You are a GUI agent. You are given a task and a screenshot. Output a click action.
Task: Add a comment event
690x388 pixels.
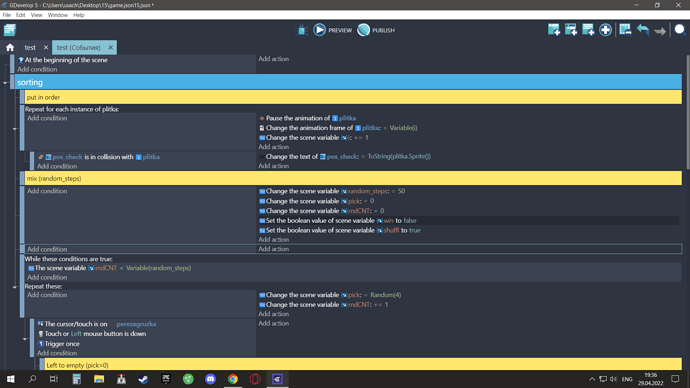click(x=588, y=30)
